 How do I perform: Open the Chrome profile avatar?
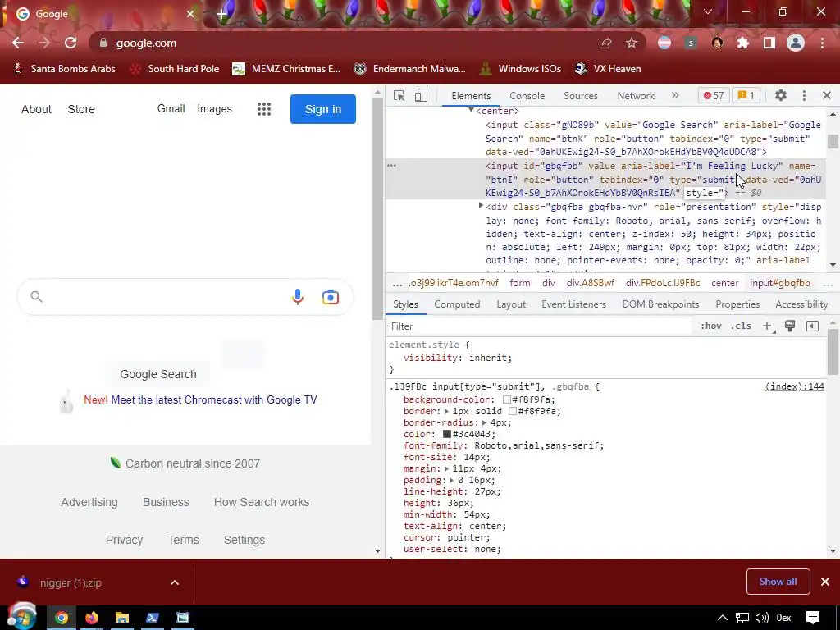[796, 43]
